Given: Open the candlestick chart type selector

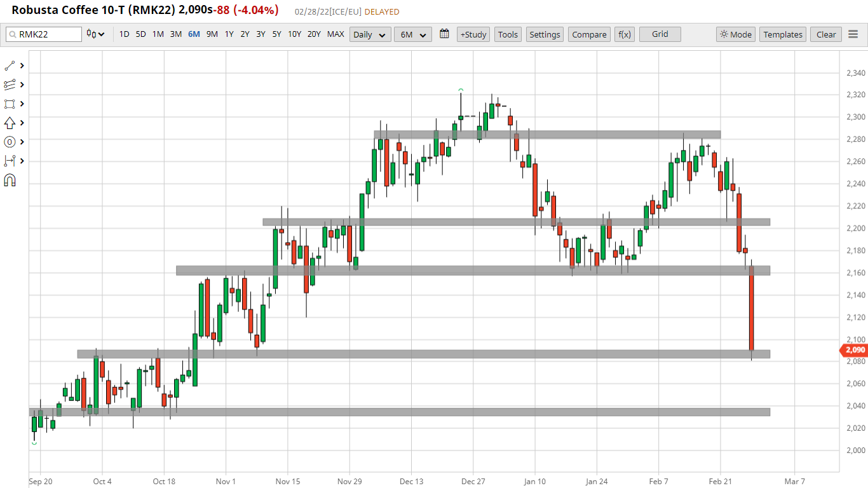Looking at the screenshot, I should (95, 34).
